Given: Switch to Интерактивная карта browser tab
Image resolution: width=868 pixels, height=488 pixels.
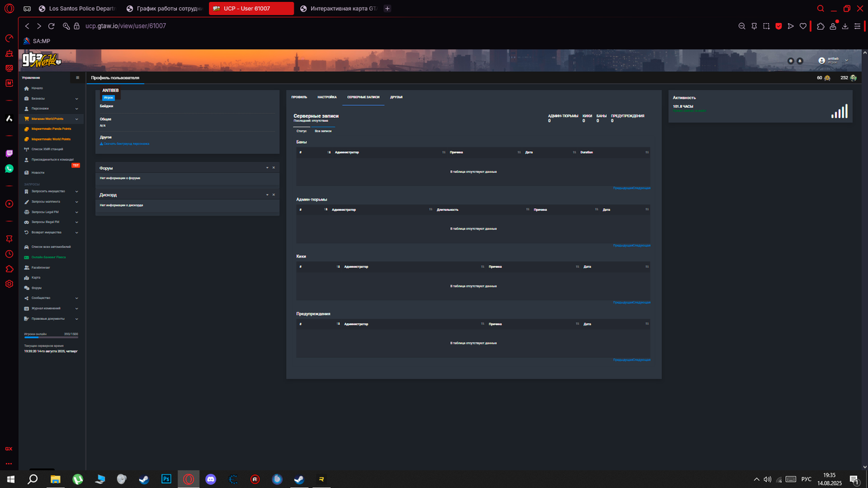Looking at the screenshot, I should tap(338, 9).
